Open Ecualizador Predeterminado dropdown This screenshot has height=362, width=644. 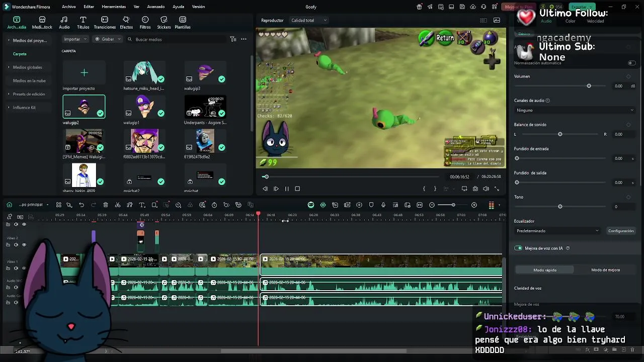[x=557, y=231]
